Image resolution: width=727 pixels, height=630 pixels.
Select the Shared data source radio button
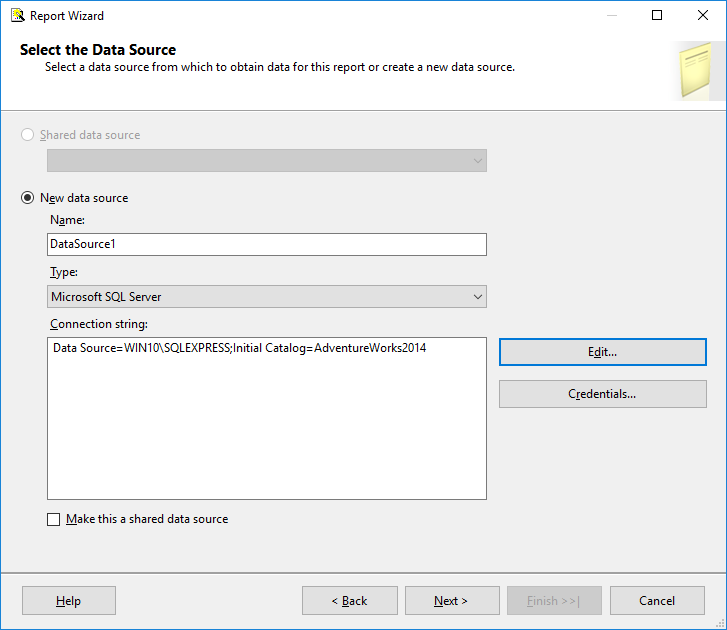click(x=27, y=135)
